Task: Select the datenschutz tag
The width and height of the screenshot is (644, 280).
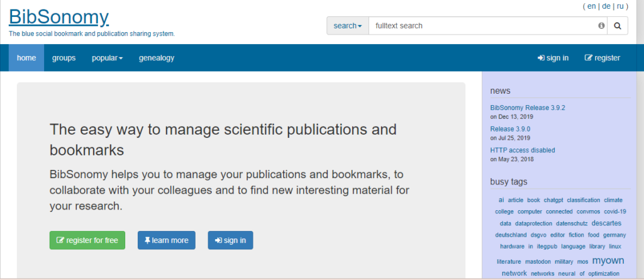Action: tap(572, 223)
